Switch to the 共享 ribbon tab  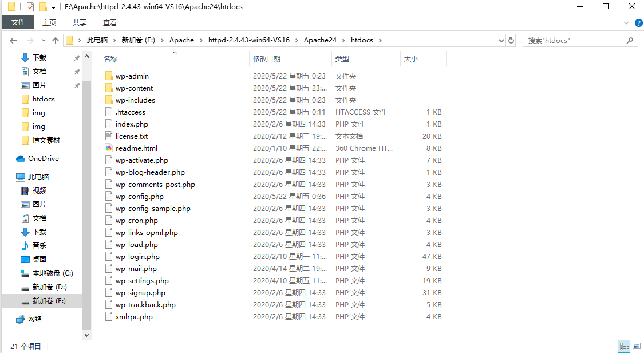[x=80, y=22]
